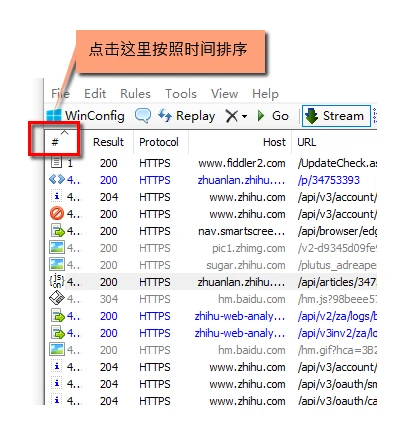Screen dimensions: 407x435
Task: Click the document icon of session 1
Action: pyautogui.click(x=56, y=163)
